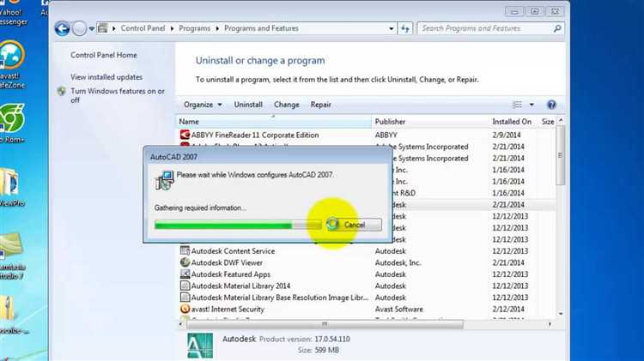
Task: Click the Autodesk Featured Apps icon
Action: [x=185, y=274]
